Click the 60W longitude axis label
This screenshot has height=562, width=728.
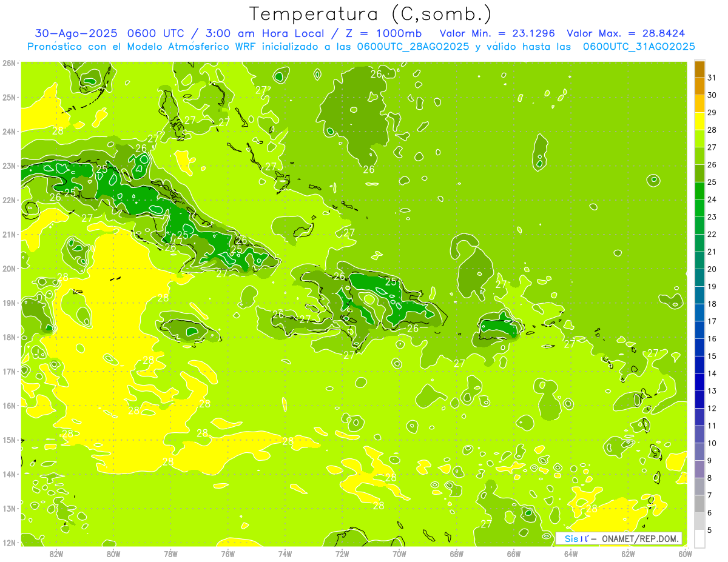pyautogui.click(x=685, y=554)
